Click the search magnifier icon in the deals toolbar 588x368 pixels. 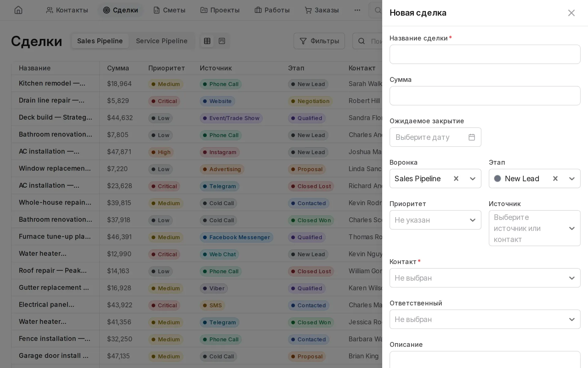(x=361, y=41)
